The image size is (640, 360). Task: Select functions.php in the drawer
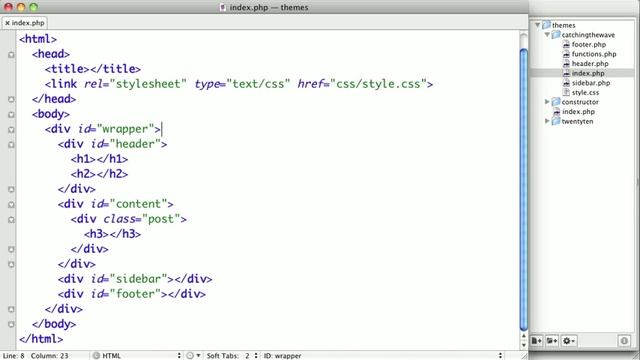594,54
